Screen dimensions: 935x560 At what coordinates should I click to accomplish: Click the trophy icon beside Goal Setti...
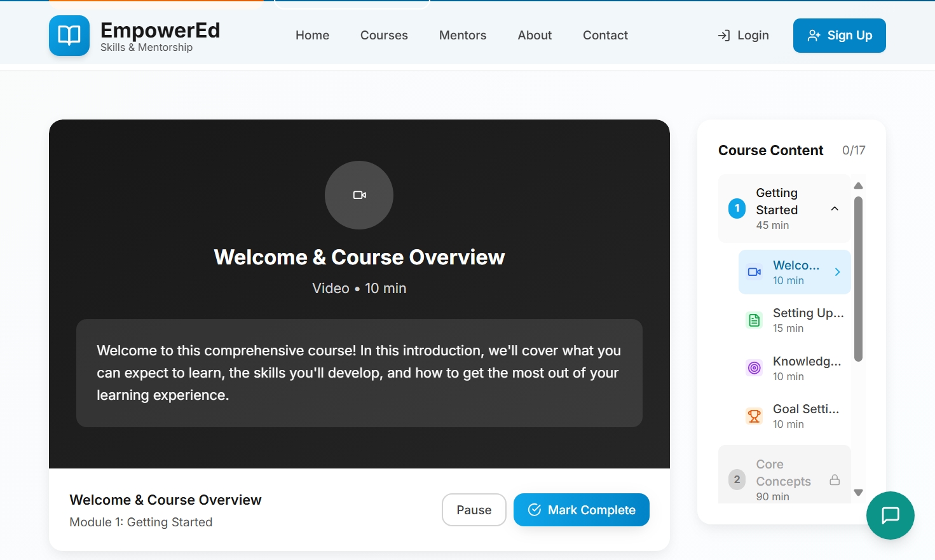coord(754,416)
